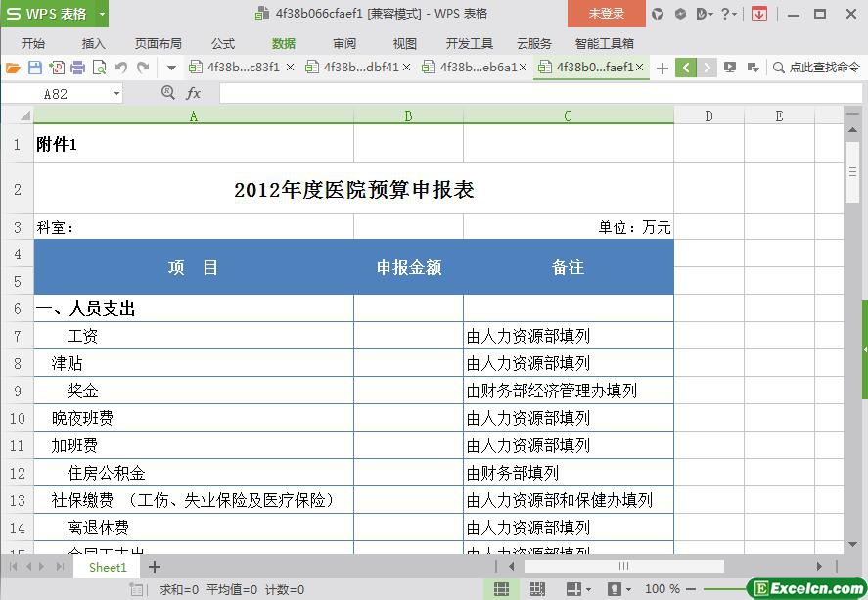This screenshot has width=868, height=600.
Task: Click the vertical scrollbar down arrow
Action: (x=852, y=544)
